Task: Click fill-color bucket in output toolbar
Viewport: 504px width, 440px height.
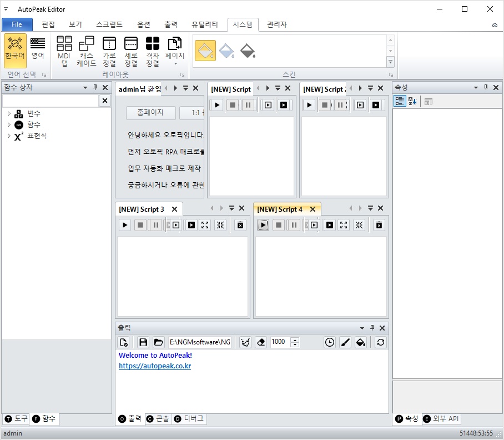Action: point(361,342)
